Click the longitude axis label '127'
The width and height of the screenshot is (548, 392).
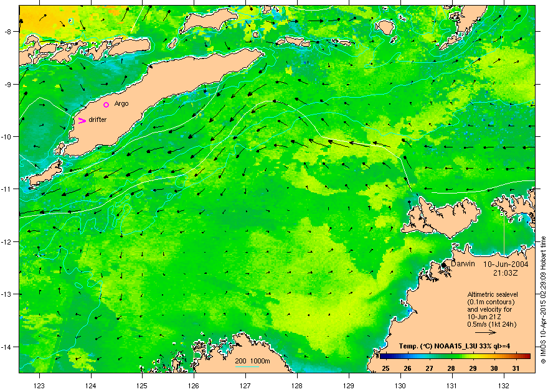tap(245, 386)
